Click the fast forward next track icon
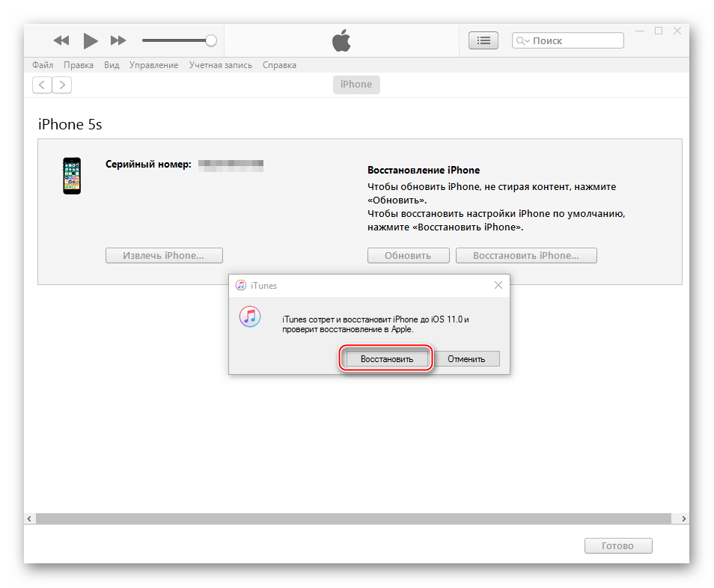The image size is (714, 588). (118, 40)
